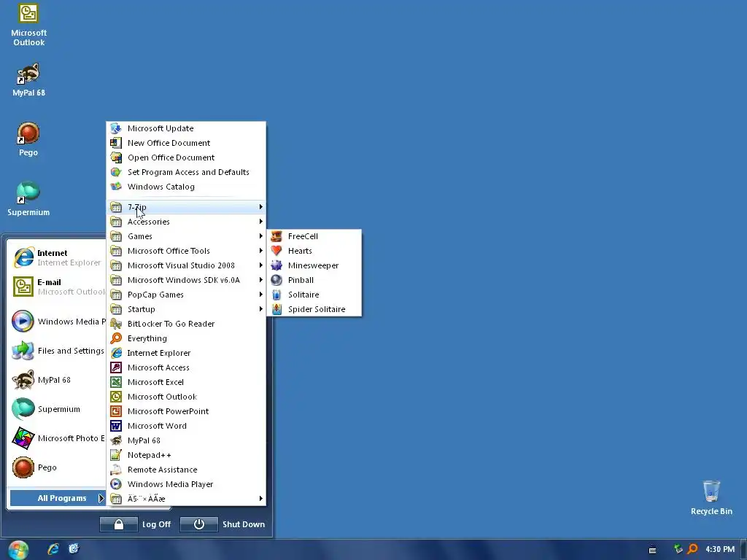Click the Windows Start orb
The width and height of the screenshot is (747, 560).
point(18,550)
